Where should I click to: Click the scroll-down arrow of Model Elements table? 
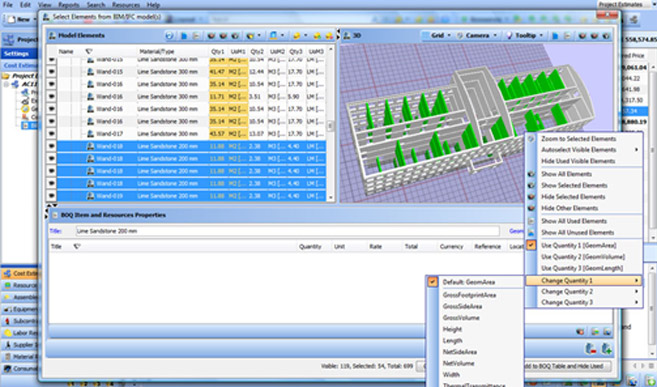click(331, 198)
